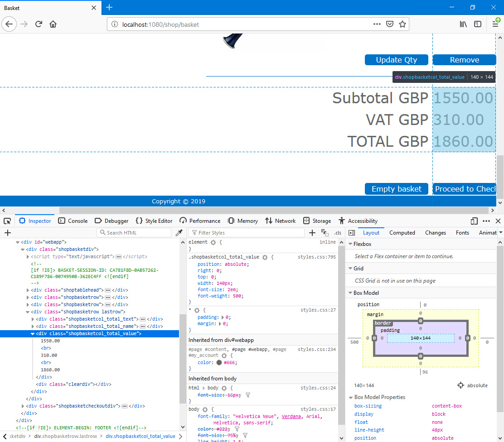Open a new browser tab
This screenshot has height=442, width=504.
pos(109,7)
